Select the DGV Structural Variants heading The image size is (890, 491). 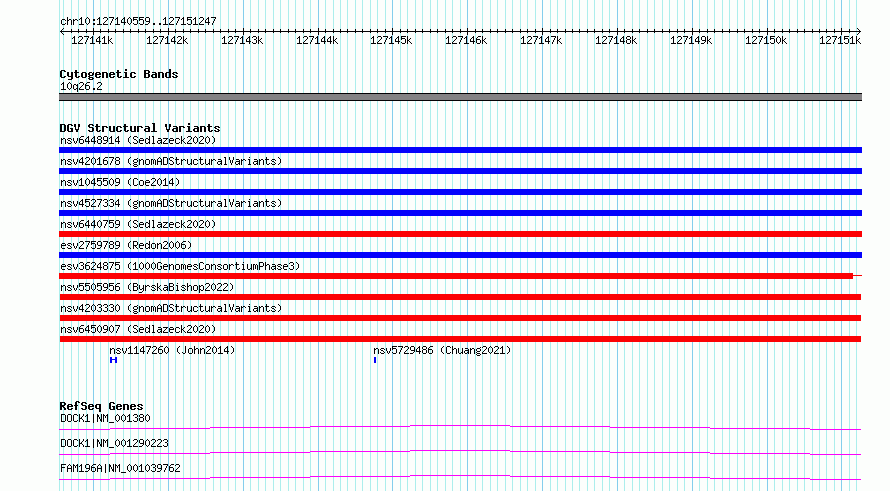pyautogui.click(x=140, y=128)
